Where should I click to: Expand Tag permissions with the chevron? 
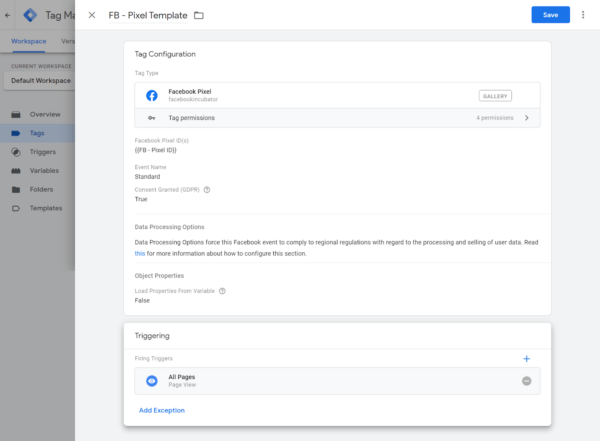[527, 118]
